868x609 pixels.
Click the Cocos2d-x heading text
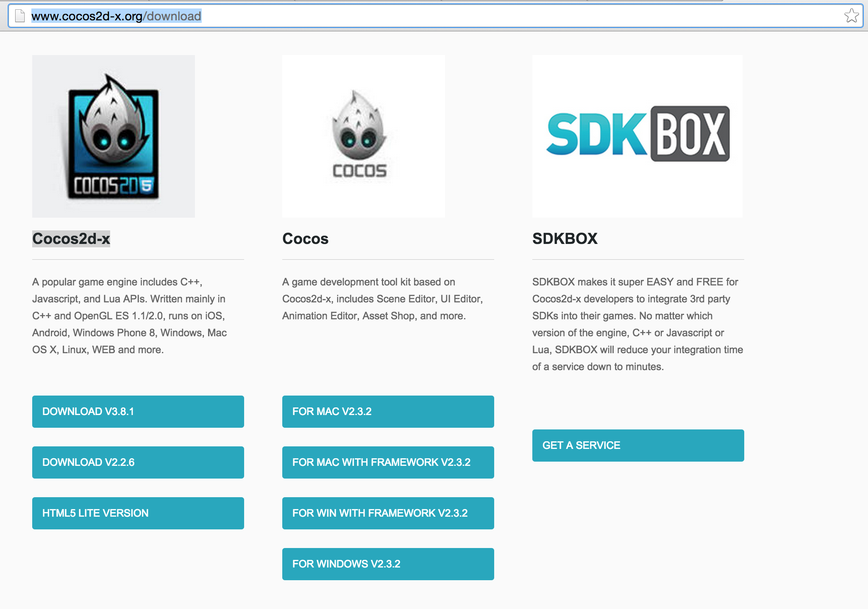(x=71, y=239)
